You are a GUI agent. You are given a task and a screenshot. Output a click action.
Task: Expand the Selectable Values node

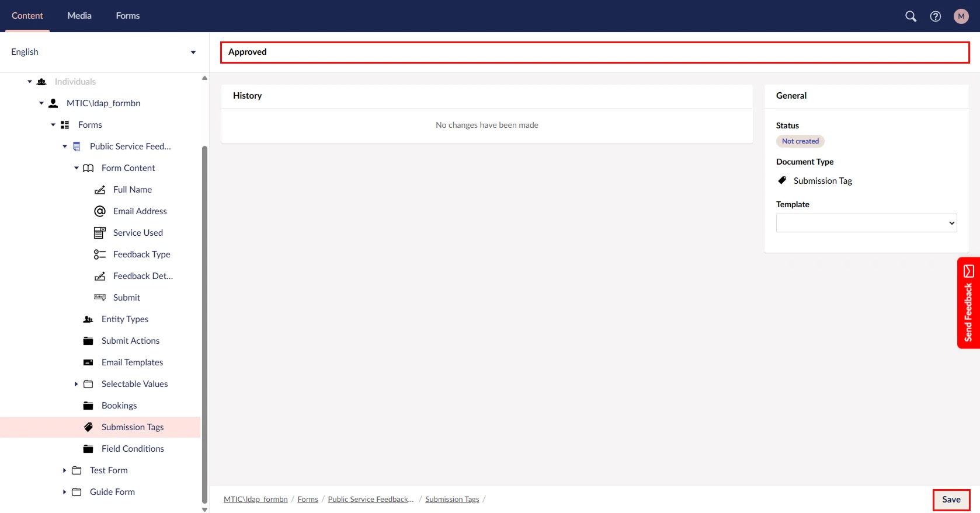point(76,384)
